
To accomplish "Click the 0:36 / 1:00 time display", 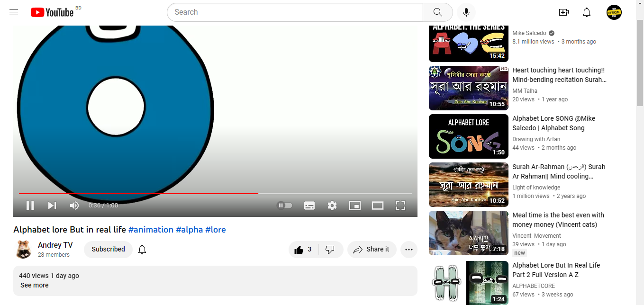I will pos(103,206).
